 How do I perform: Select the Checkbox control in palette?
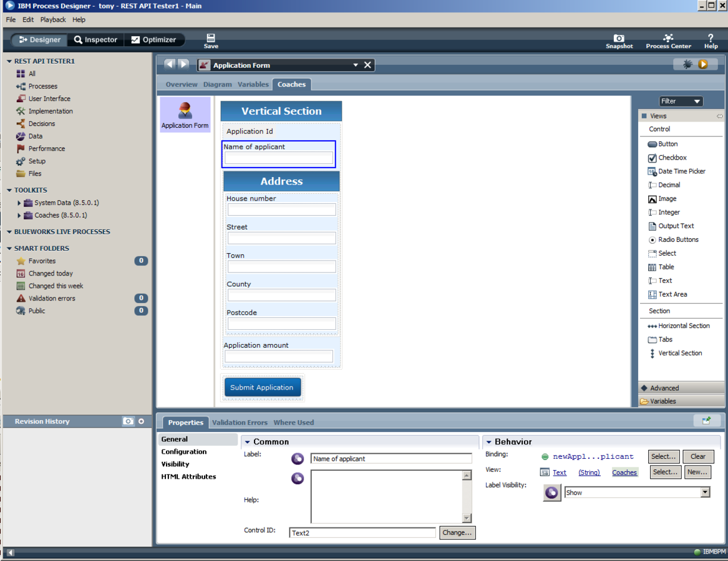point(667,158)
